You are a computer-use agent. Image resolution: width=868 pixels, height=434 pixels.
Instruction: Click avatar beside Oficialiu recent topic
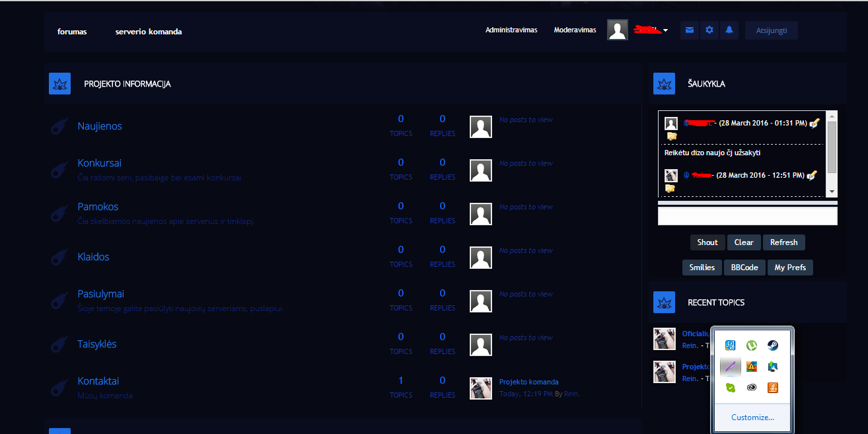pos(664,339)
